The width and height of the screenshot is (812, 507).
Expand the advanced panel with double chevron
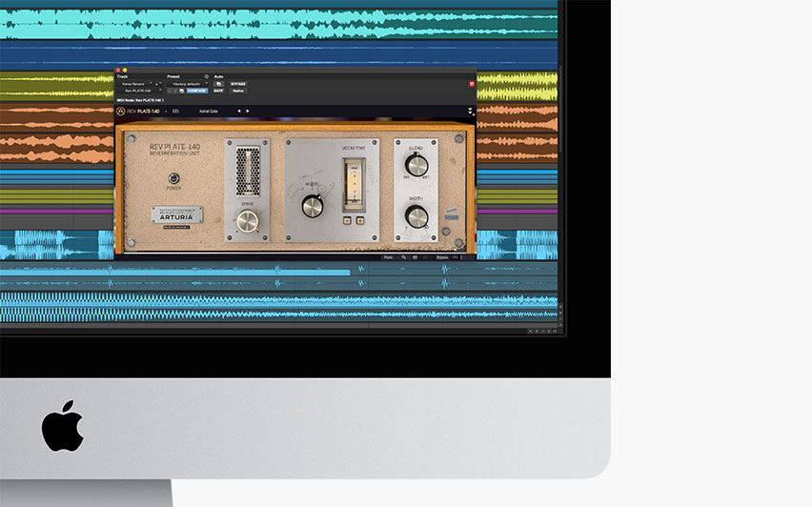[x=470, y=111]
